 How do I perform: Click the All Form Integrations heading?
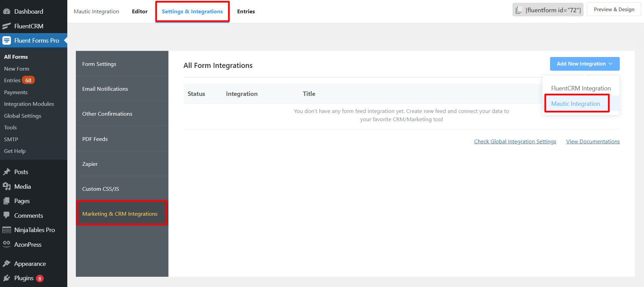[x=218, y=66]
